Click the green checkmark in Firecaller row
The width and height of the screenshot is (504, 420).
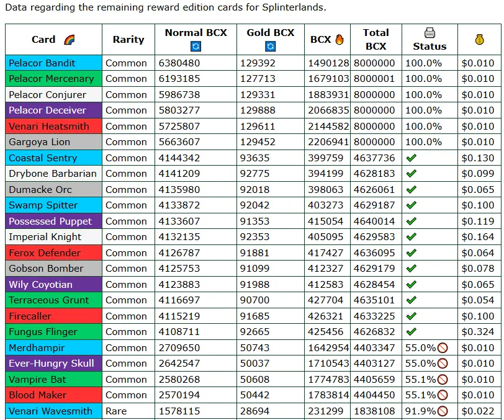click(x=411, y=316)
